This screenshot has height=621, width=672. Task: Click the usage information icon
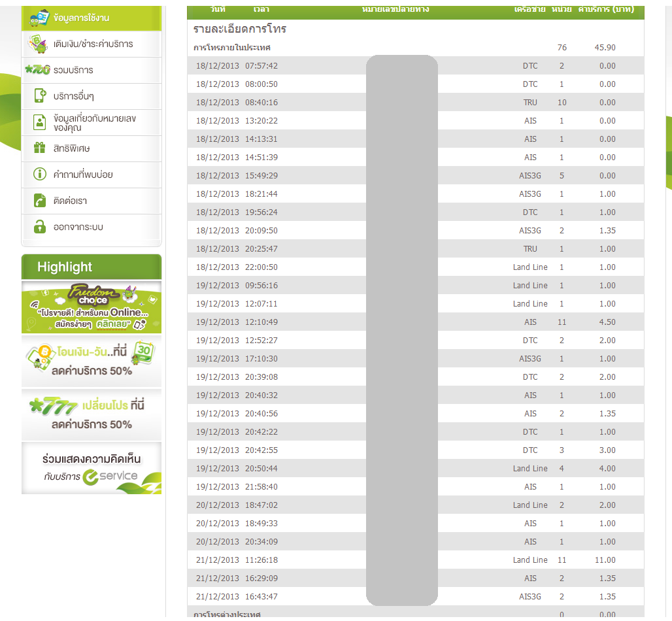click(x=39, y=18)
